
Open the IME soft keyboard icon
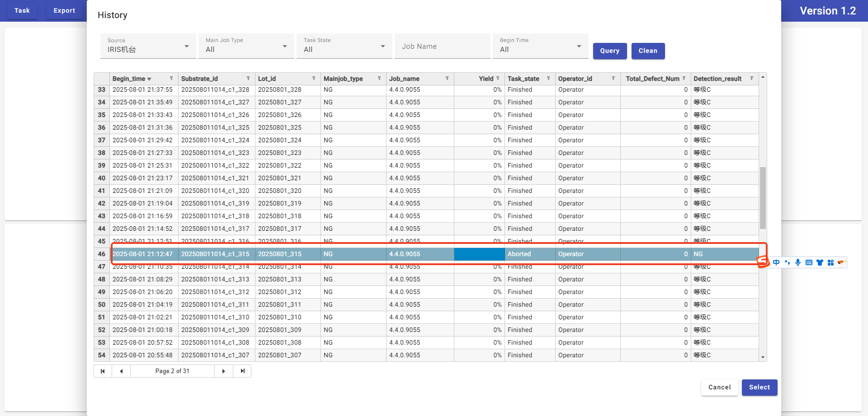coord(809,262)
